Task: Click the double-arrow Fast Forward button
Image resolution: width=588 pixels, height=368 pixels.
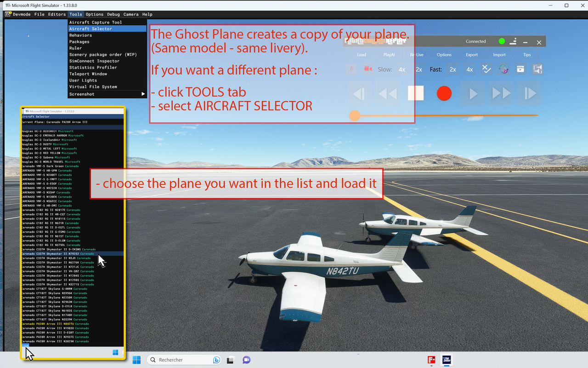Action: point(501,93)
